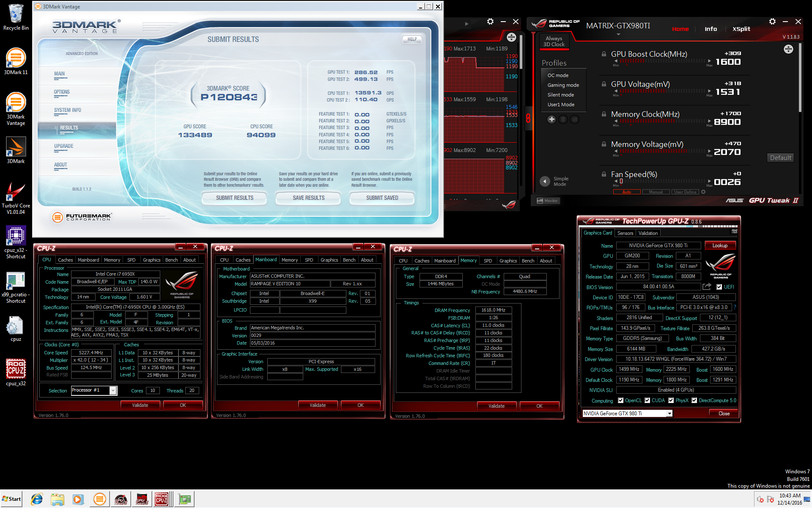Screen dimensions: 812x508
Task: Click Default in GPU Tweak II
Action: point(780,157)
